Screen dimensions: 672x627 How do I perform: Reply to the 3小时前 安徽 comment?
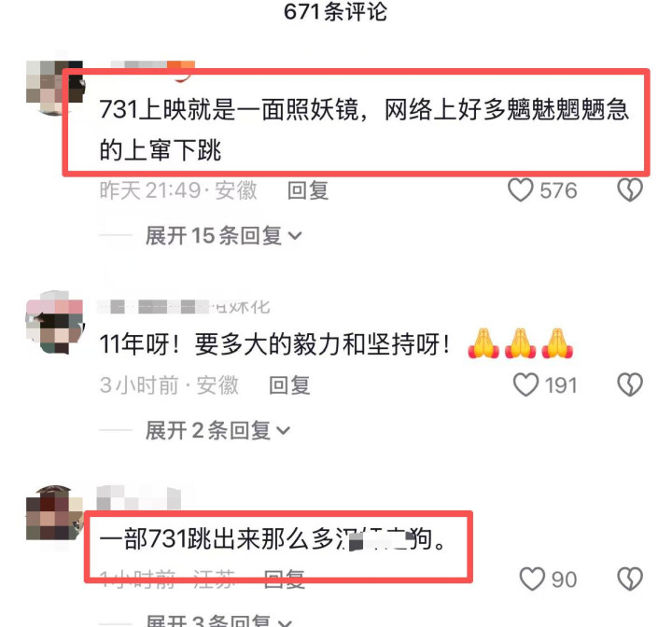289,384
